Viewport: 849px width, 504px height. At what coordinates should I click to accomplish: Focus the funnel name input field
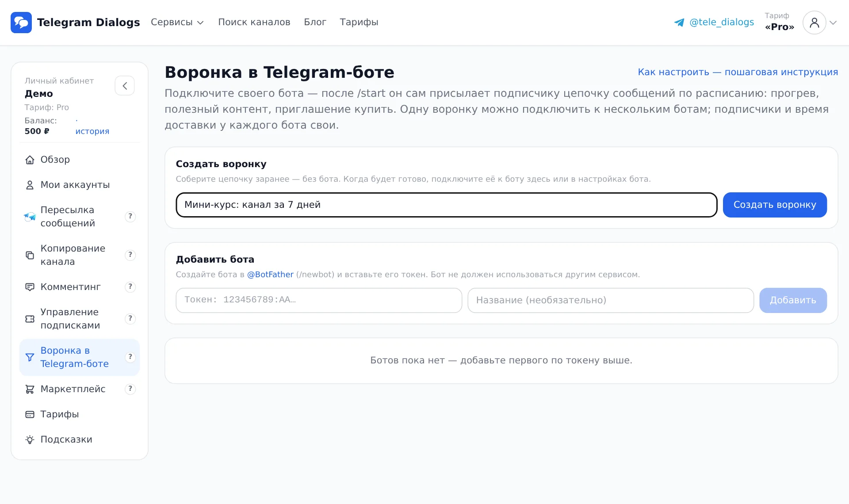447,205
